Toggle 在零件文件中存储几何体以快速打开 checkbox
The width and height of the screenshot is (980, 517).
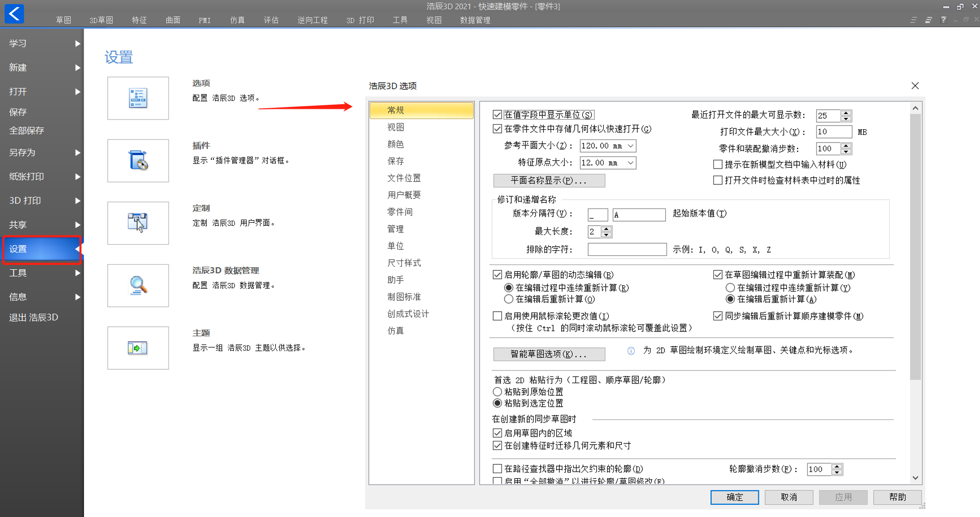497,129
